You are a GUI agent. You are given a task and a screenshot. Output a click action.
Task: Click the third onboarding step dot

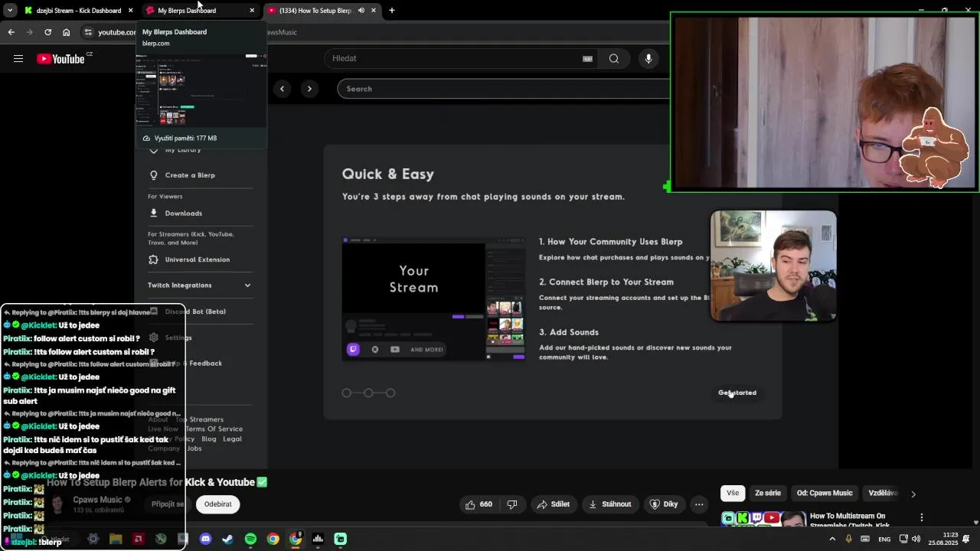[390, 393]
